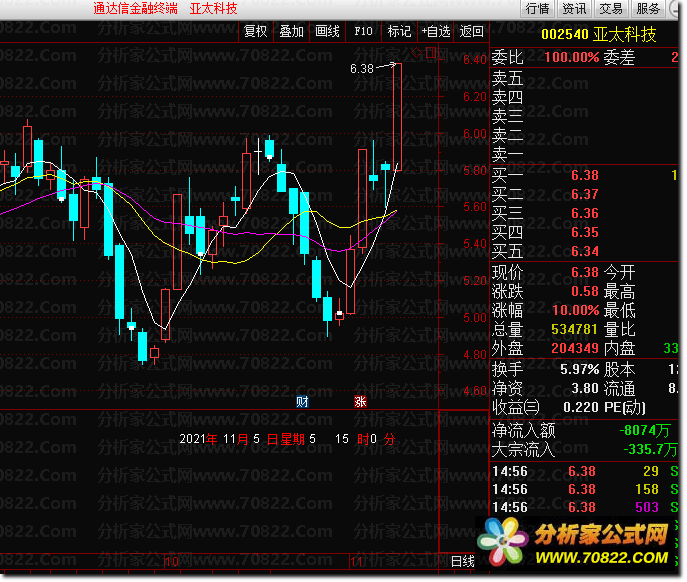
Task: Click the 最高 label
Action: pyautogui.click(x=620, y=291)
